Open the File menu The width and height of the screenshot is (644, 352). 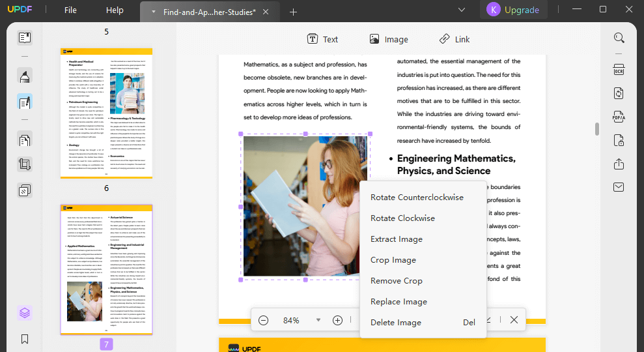70,10
